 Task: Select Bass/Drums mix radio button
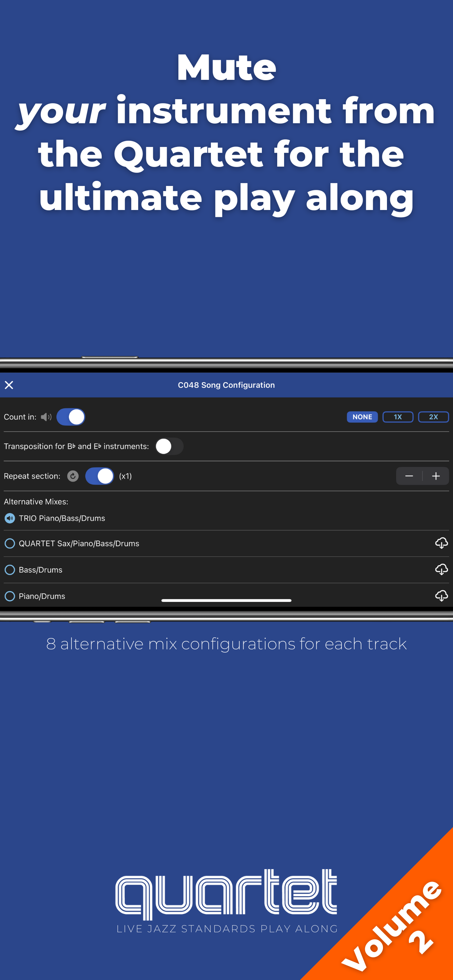(10, 569)
